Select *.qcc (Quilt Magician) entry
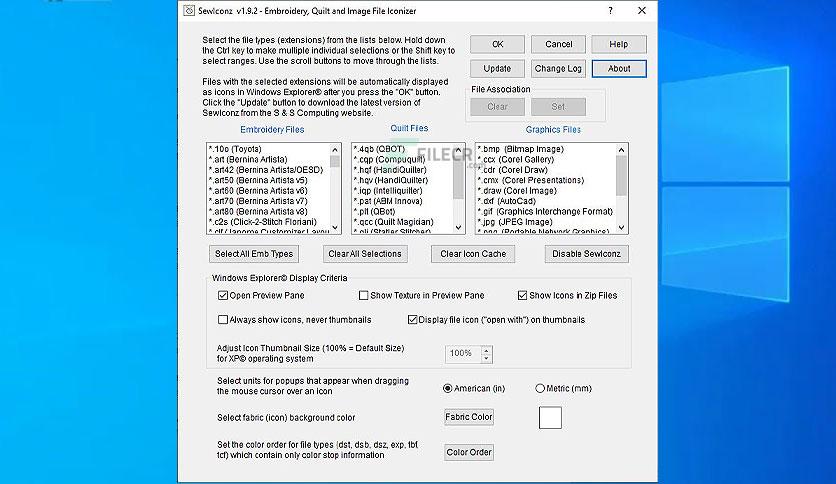Screen dimensions: 836x484 [x=403, y=222]
